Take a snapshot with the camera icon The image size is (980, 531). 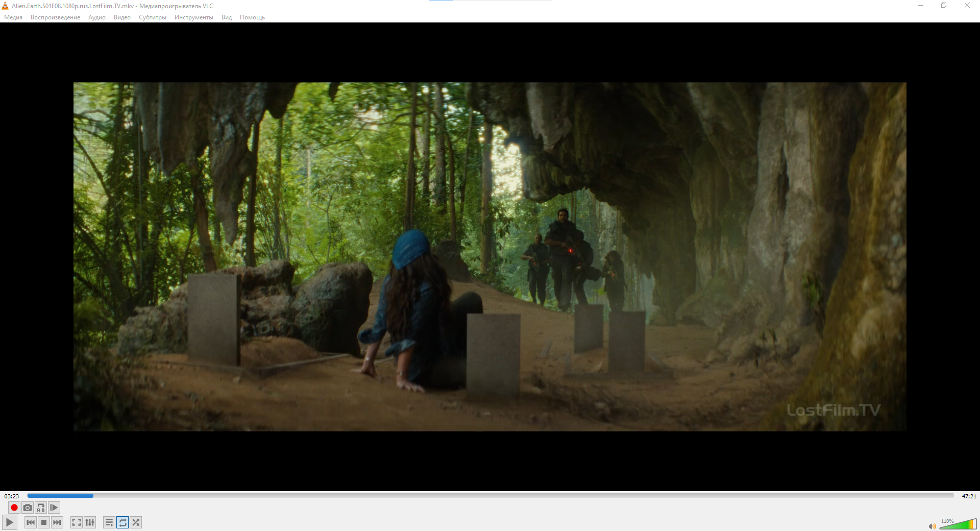pos(28,508)
